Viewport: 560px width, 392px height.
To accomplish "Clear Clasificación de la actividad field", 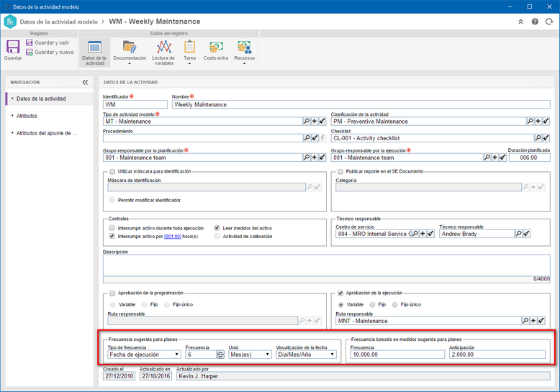I will (546, 122).
